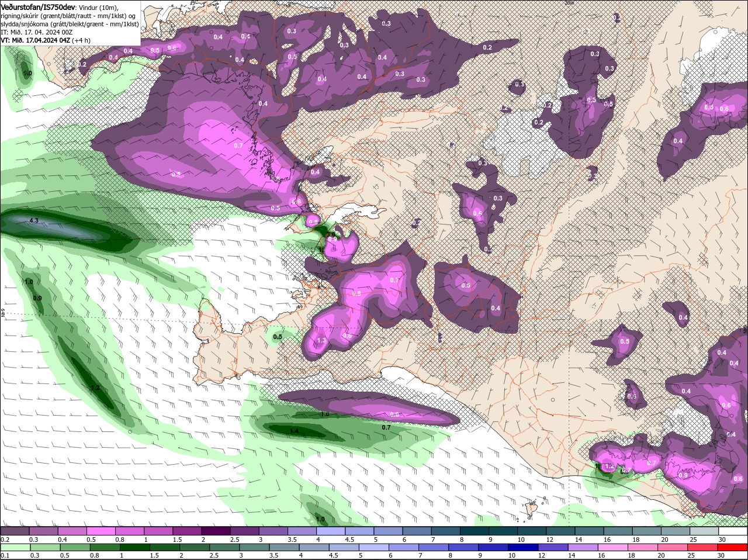The width and height of the screenshot is (748, 560).
Task: Select the snow legend swatch between 3.5 and 4
Action: pyautogui.click(x=302, y=531)
